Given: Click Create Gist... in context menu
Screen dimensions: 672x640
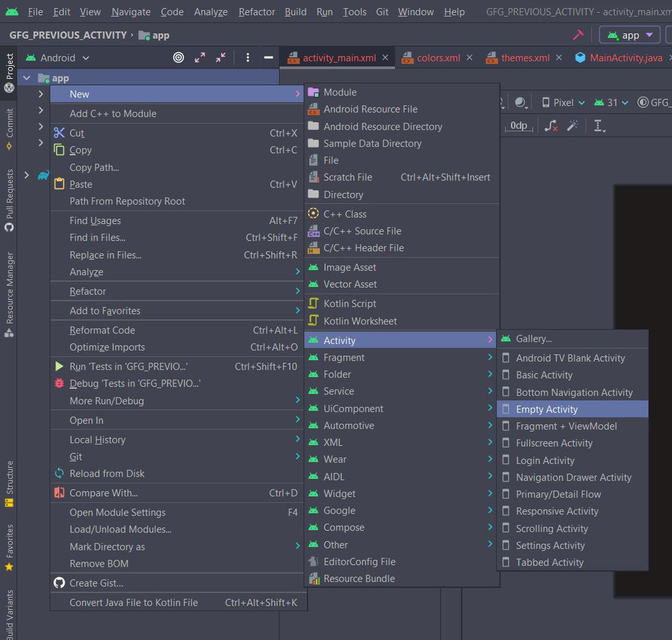Looking at the screenshot, I should 96,583.
